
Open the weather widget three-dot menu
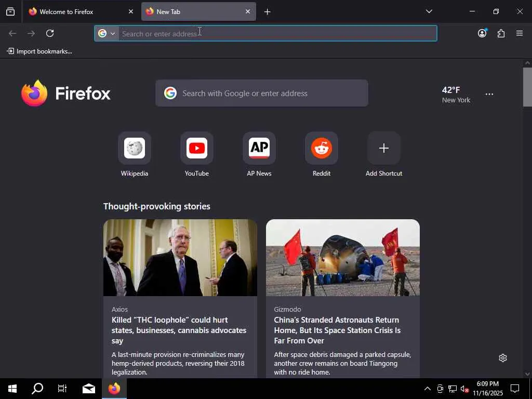[489, 95]
